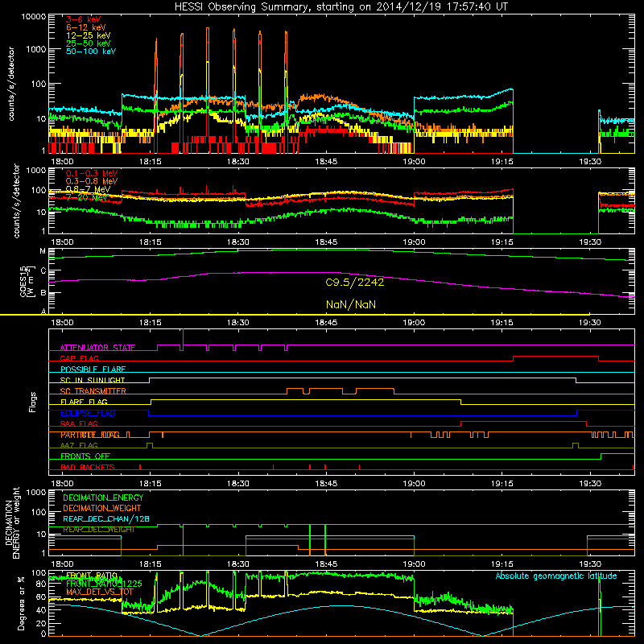This screenshot has height=644, width=644.
Task: Select the counts/s/detector title of the keV panel
Action: tap(11, 84)
